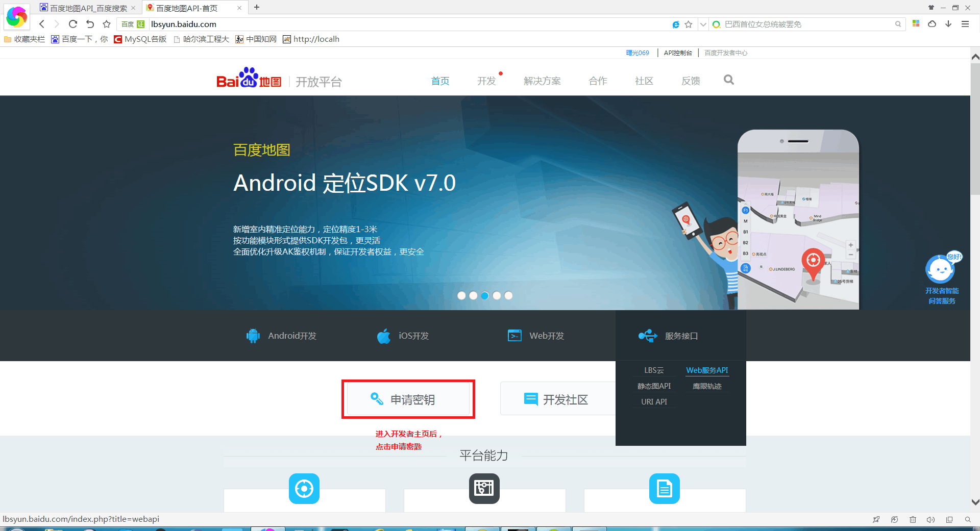Select the third carousel dot
This screenshot has height=531, width=980.
tap(484, 295)
